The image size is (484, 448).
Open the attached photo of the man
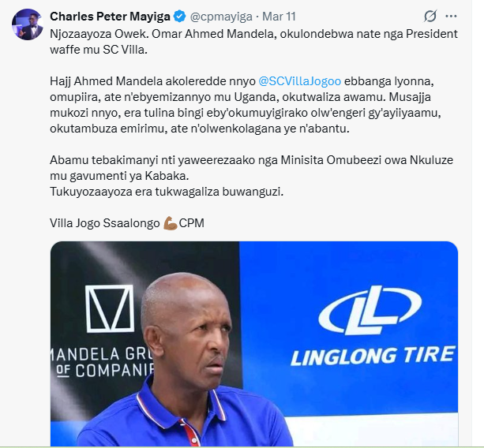tap(254, 343)
